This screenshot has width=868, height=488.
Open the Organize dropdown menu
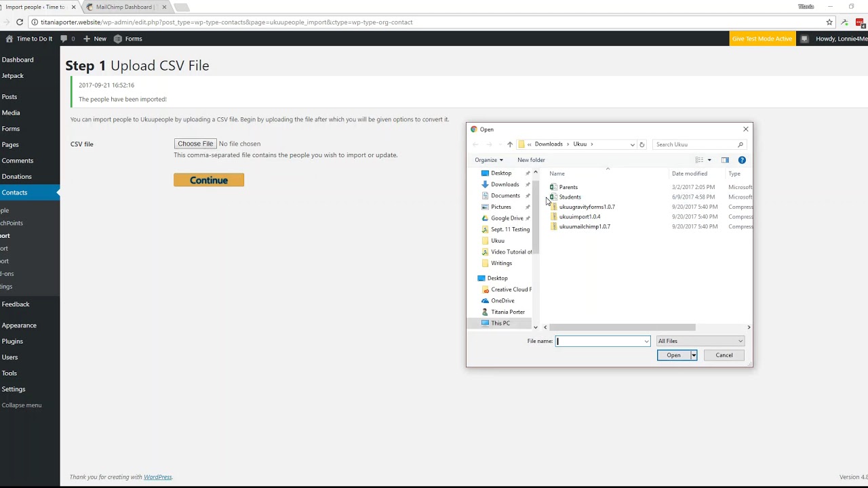click(x=489, y=160)
